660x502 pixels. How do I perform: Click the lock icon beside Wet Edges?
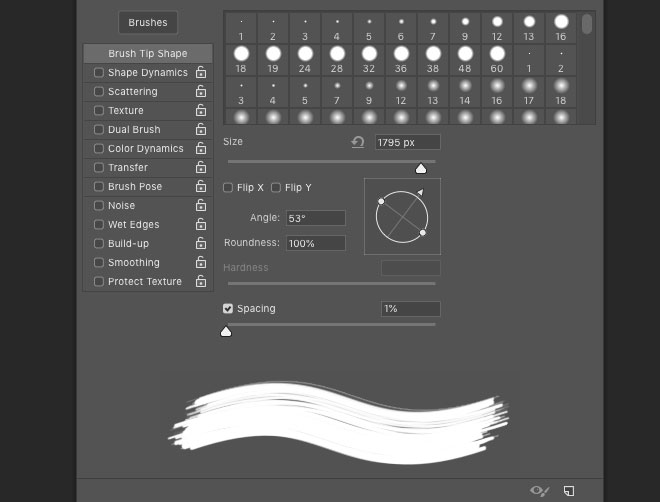tap(201, 224)
